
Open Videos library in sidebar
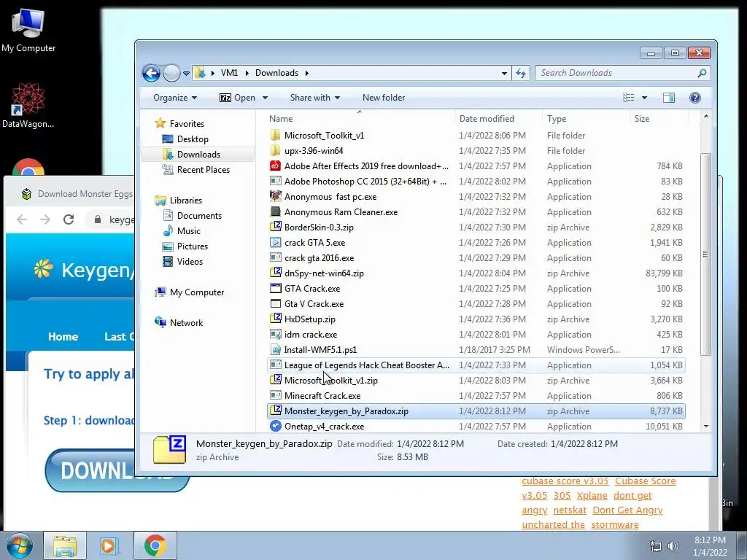190,262
